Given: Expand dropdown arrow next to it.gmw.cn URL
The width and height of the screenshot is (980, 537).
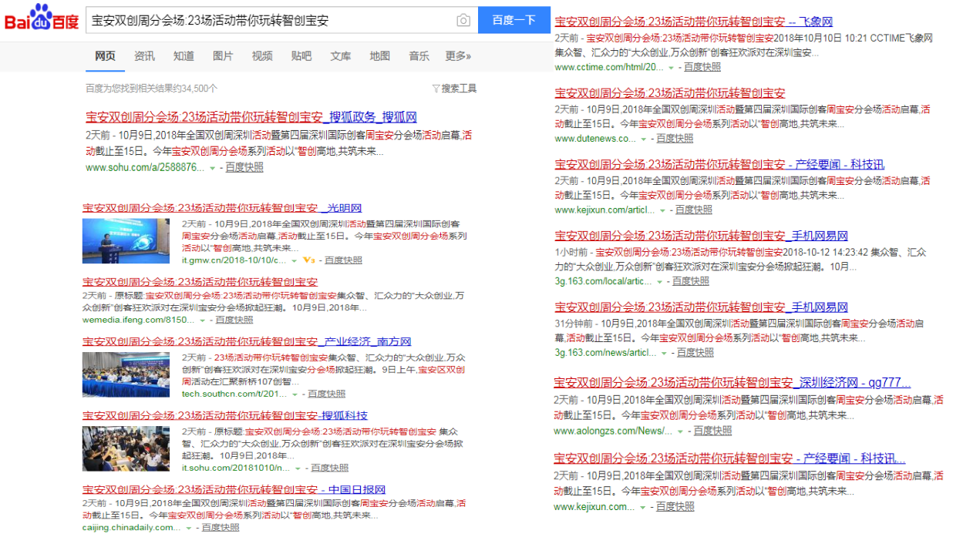Looking at the screenshot, I should (x=295, y=260).
